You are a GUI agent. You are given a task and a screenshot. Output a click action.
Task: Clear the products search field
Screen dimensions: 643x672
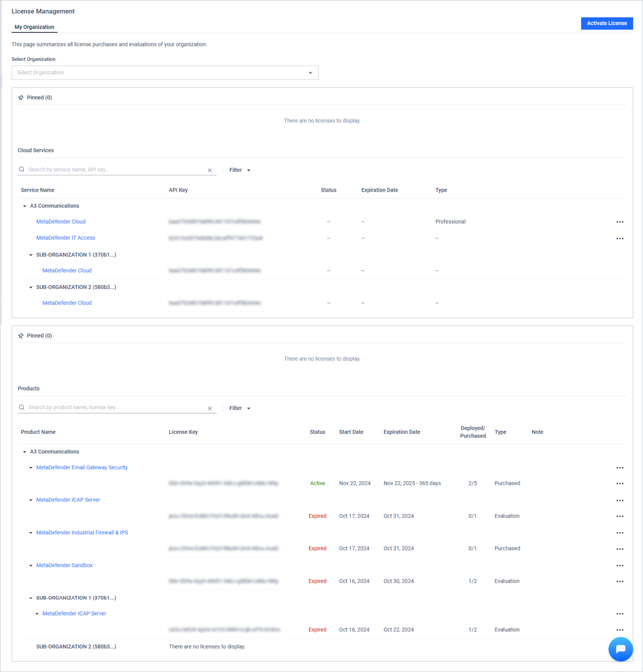(x=210, y=408)
